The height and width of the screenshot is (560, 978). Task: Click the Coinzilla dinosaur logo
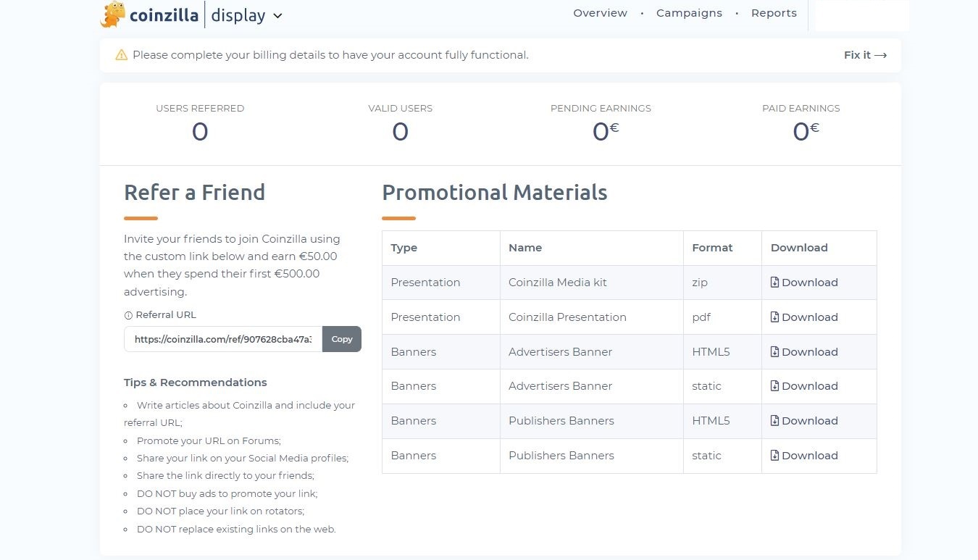tap(112, 14)
